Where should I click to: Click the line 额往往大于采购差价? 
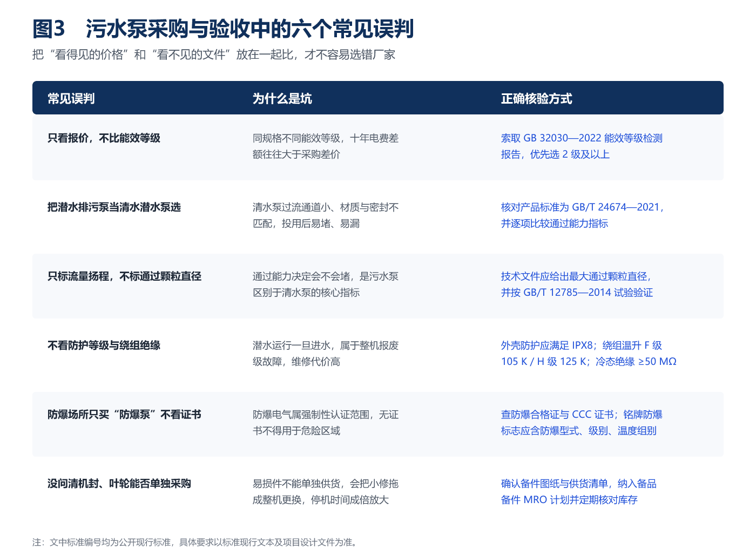[296, 154]
